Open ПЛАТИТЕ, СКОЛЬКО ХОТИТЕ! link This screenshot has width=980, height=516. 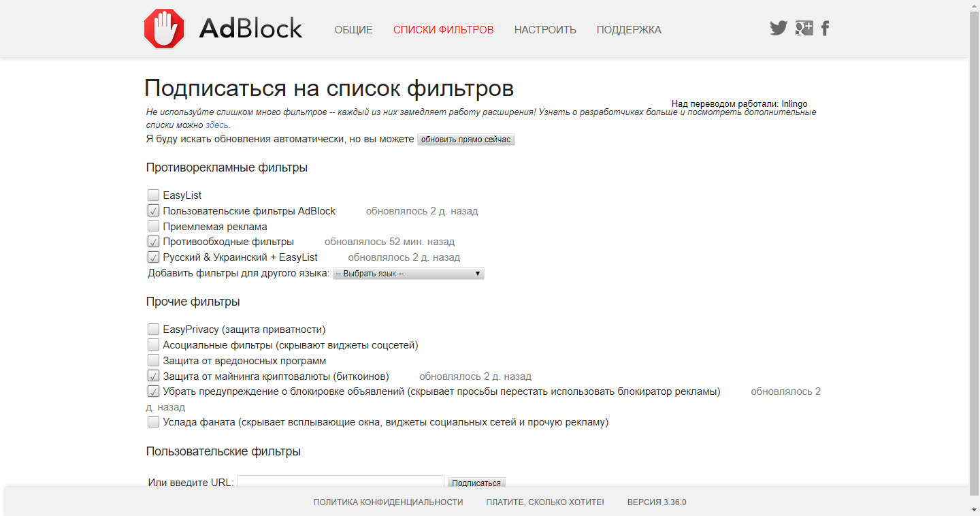pyautogui.click(x=545, y=502)
